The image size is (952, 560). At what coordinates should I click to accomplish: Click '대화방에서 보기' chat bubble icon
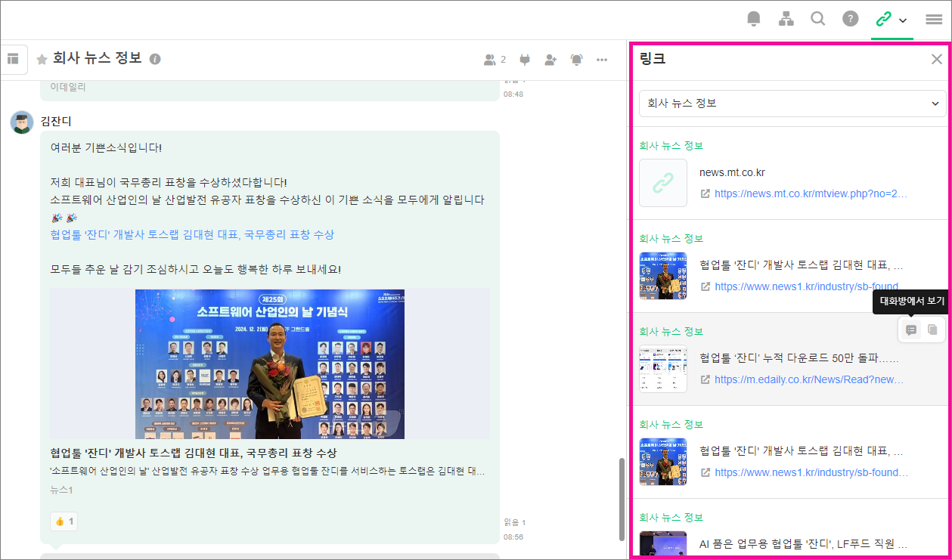click(911, 330)
